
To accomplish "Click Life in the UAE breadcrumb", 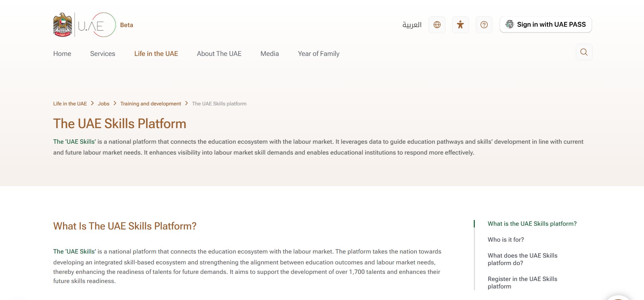I will click(x=70, y=104).
